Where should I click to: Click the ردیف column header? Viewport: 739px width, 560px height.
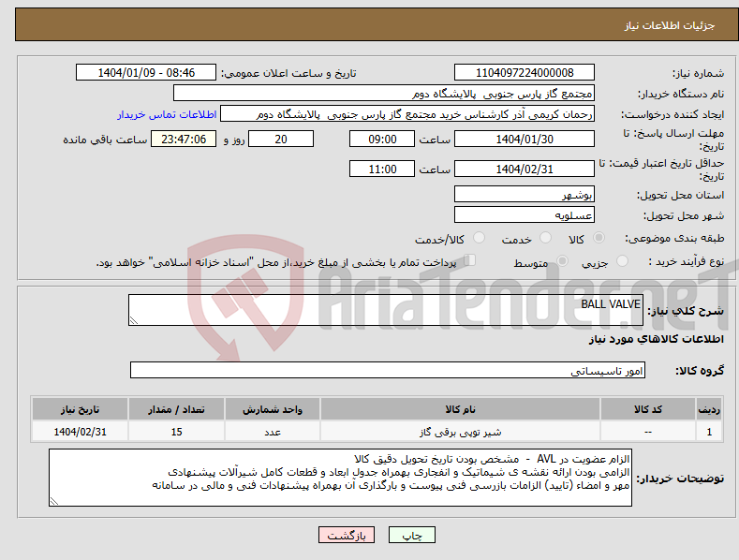click(709, 409)
